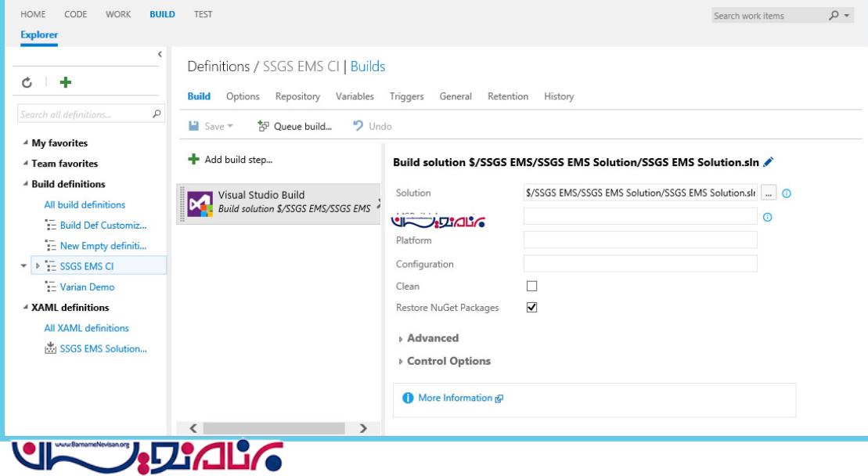Browse solution using the ellipsis button
Viewport: 868px width, 476px height.
click(x=769, y=193)
